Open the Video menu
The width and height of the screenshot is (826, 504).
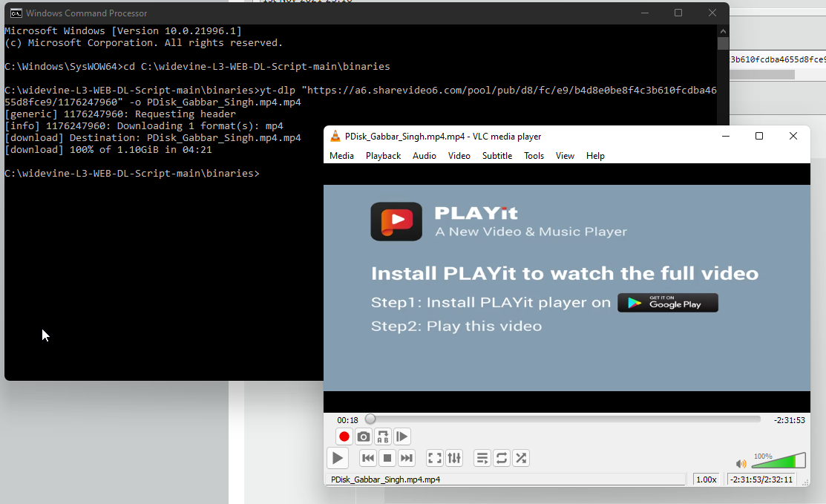tap(459, 156)
